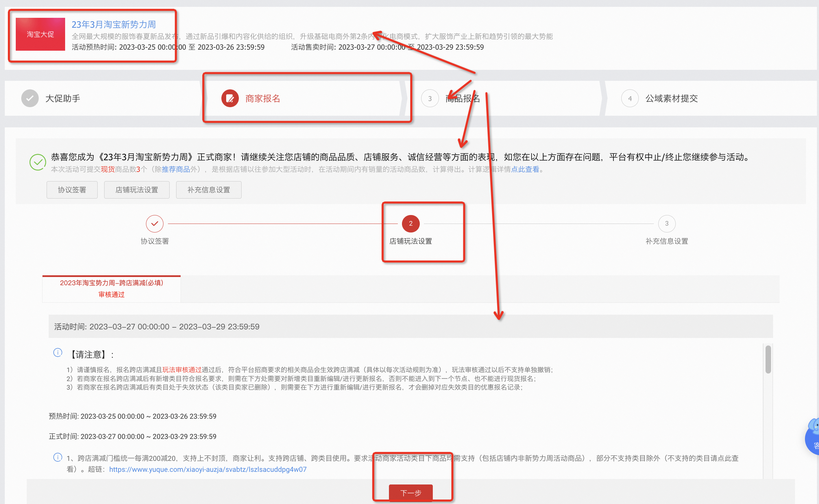Click the rules panel scrollbar thumb
The width and height of the screenshot is (819, 504).
tap(768, 359)
